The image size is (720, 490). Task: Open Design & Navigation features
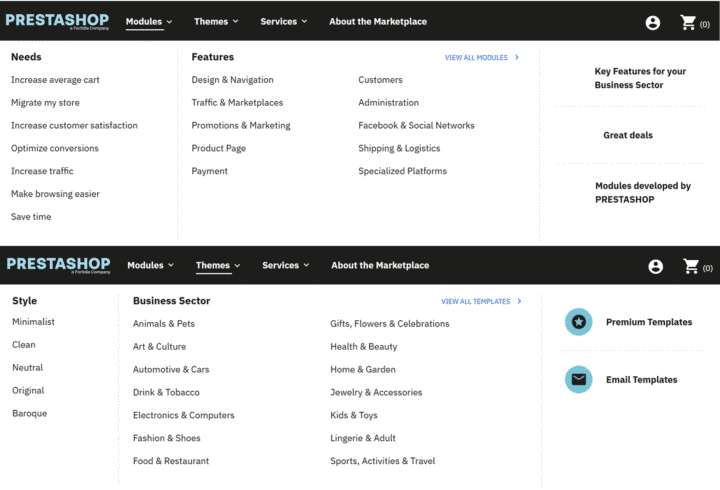(232, 80)
